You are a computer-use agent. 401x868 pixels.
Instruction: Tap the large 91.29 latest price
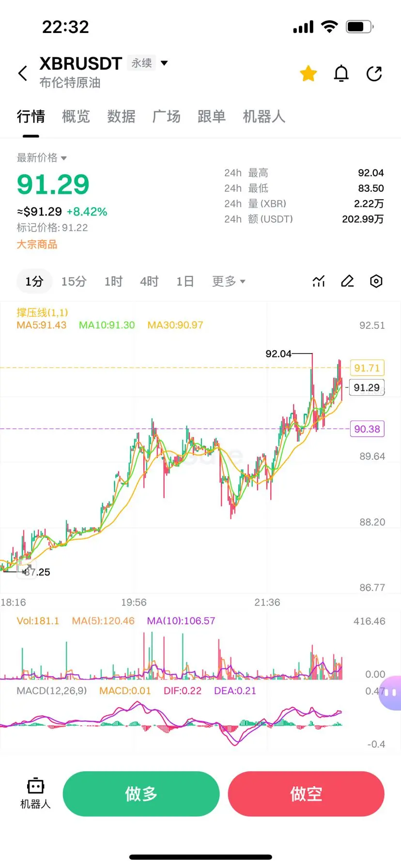(53, 185)
